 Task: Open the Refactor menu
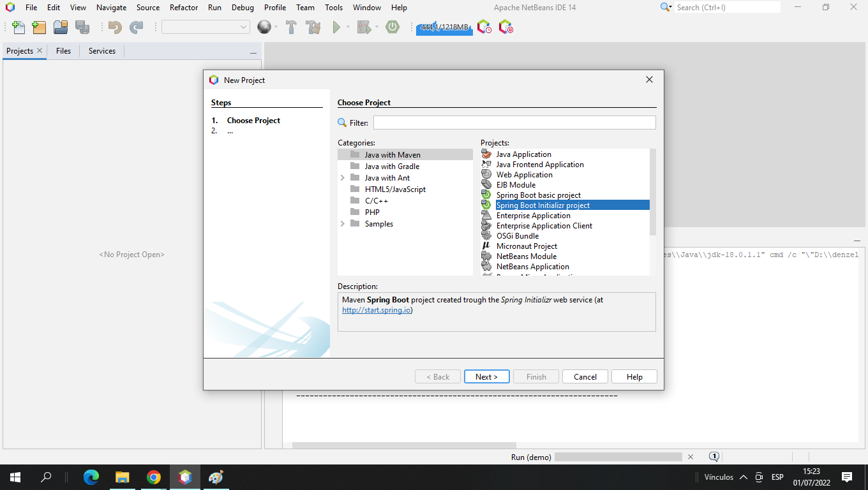[184, 8]
